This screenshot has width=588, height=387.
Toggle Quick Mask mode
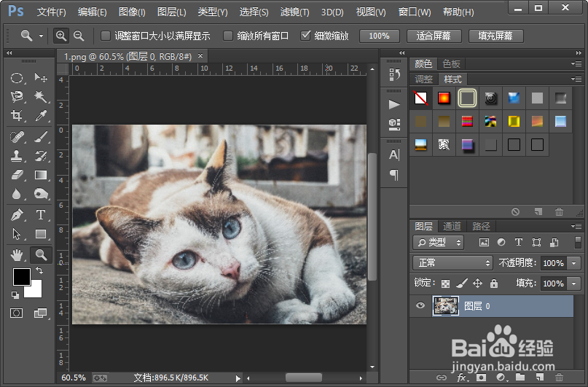tap(17, 313)
